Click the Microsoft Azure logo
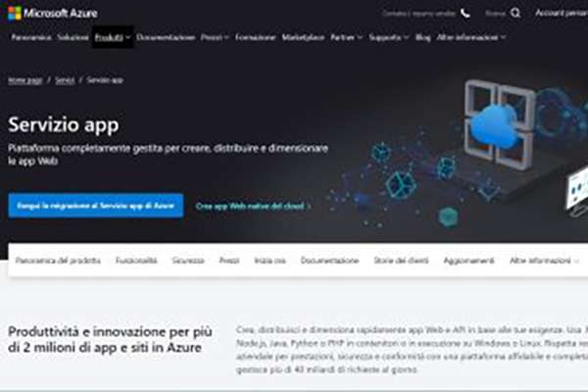588x392 pixels. point(53,14)
